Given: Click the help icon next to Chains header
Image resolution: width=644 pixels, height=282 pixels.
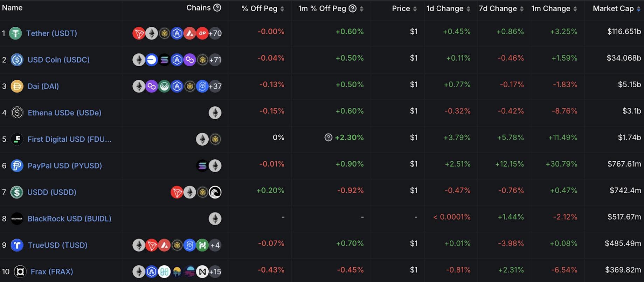Looking at the screenshot, I should point(217,7).
